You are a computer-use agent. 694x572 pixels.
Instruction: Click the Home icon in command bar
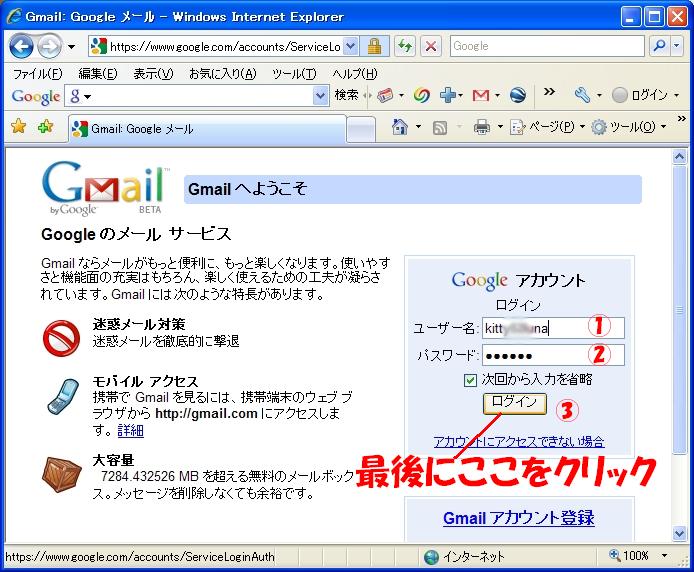[400, 128]
